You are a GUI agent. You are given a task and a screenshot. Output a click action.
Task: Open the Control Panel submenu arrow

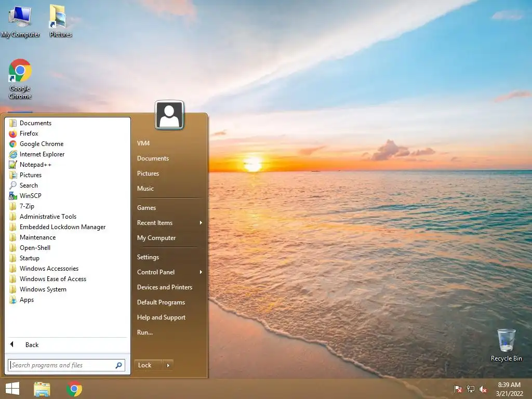[201, 272]
